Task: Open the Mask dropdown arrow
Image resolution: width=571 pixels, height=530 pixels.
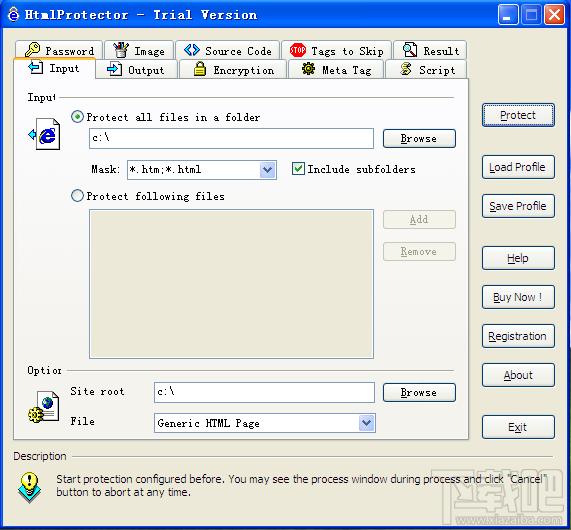Action: (x=267, y=170)
